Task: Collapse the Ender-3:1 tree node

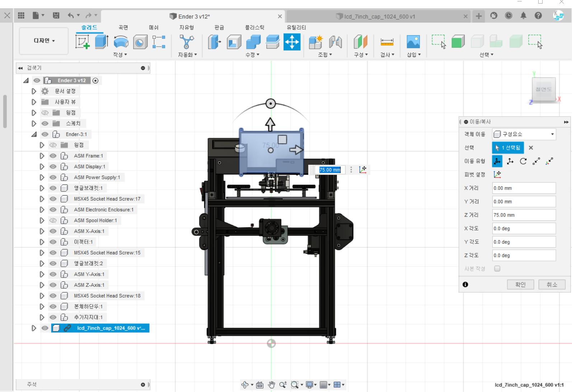Action: point(34,134)
